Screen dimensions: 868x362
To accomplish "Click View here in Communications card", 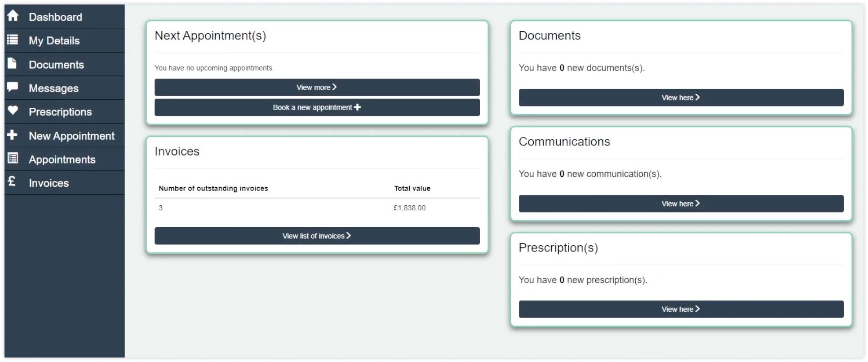I will tap(681, 203).
